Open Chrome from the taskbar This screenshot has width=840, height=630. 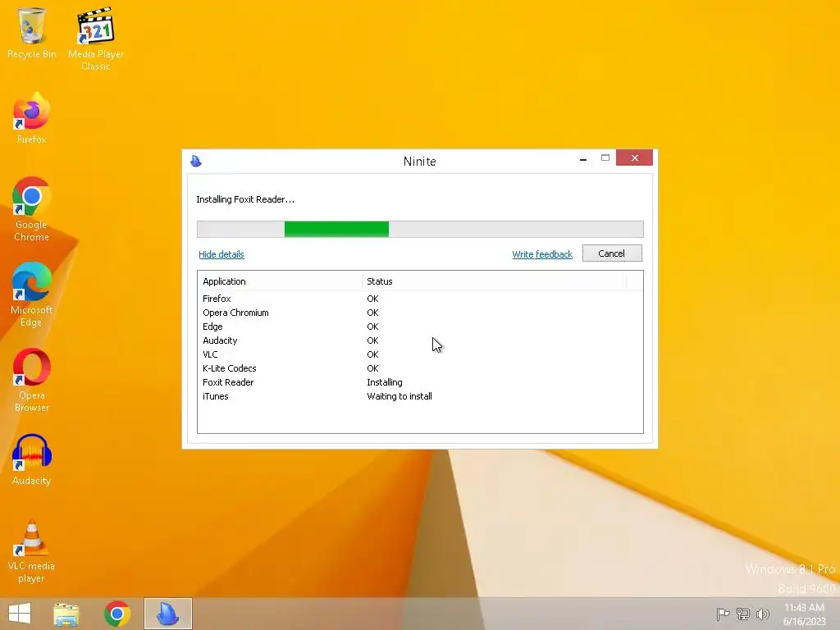pos(117,614)
